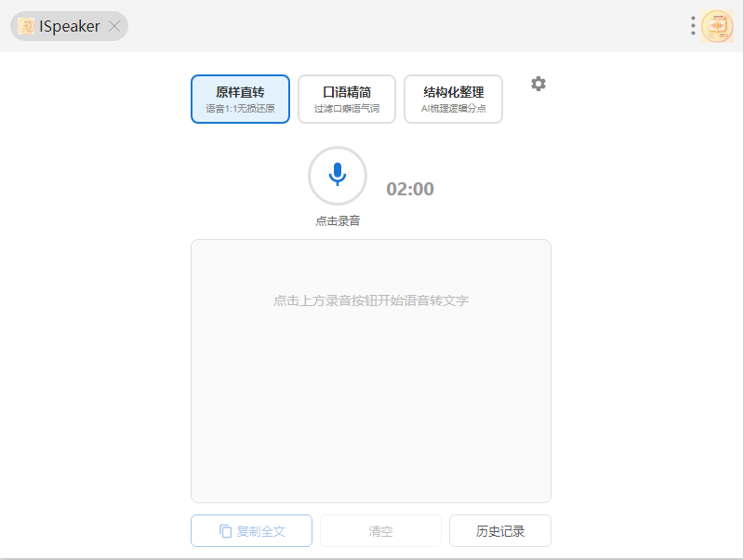Select the 原样直转 transcription mode
Screen dimensions: 744x560
[x=240, y=99]
